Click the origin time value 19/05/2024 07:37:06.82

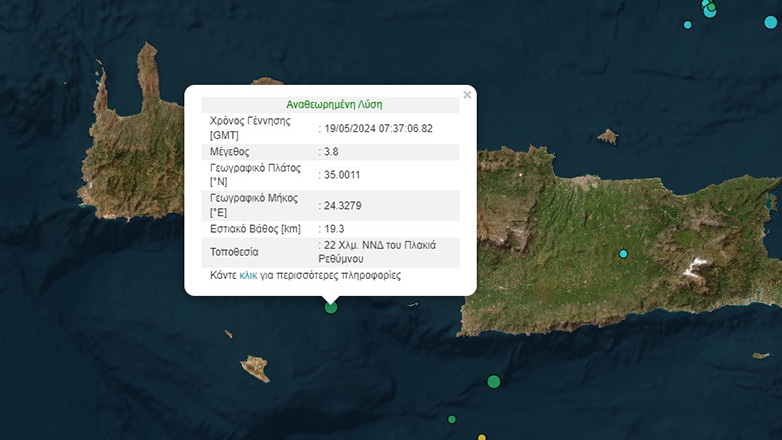coord(378,128)
